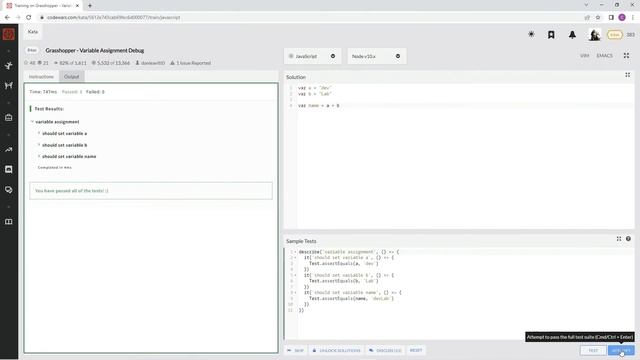Click the TEST button
This screenshot has width=640, height=360.
pos(593,350)
